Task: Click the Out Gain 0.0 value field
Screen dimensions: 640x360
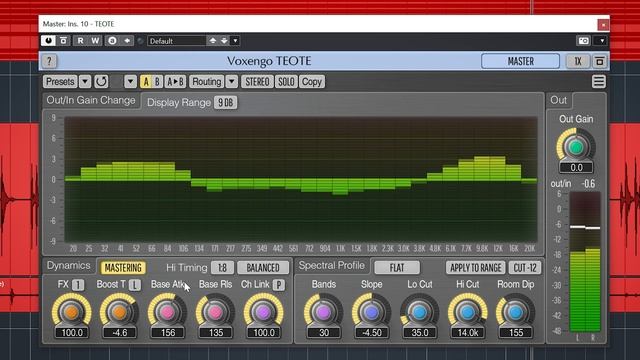Action: [576, 167]
